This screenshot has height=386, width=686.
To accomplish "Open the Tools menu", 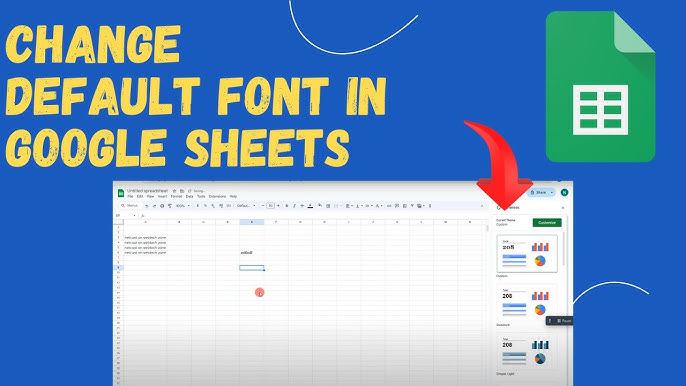I will [201, 197].
